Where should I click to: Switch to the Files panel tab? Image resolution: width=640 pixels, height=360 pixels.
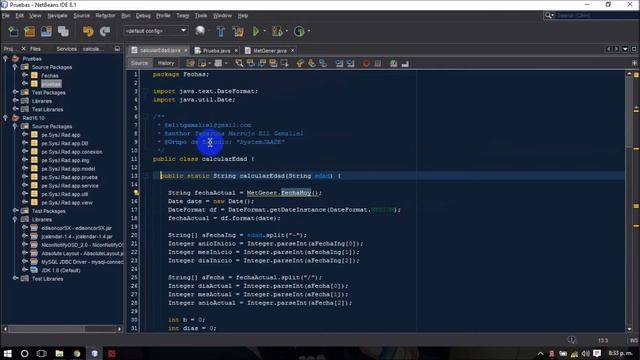[35, 49]
